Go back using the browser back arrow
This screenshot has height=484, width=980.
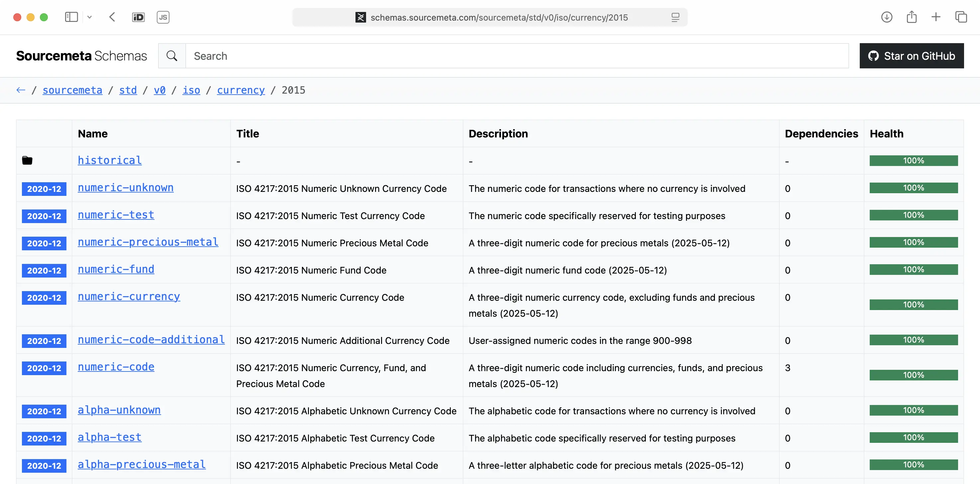click(112, 17)
